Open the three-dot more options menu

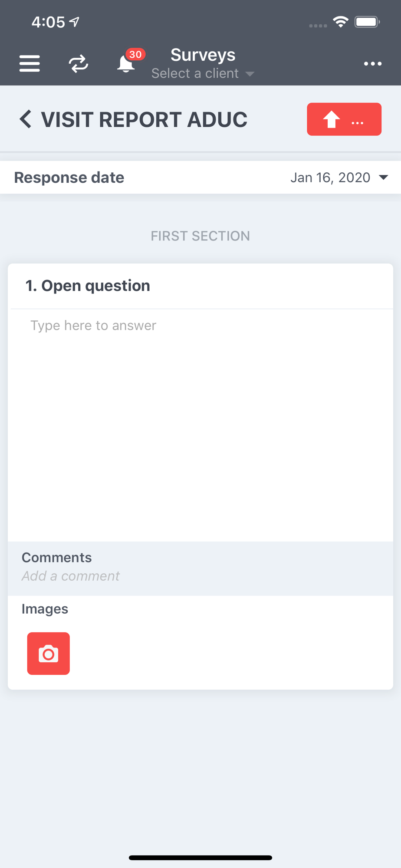pos(373,64)
